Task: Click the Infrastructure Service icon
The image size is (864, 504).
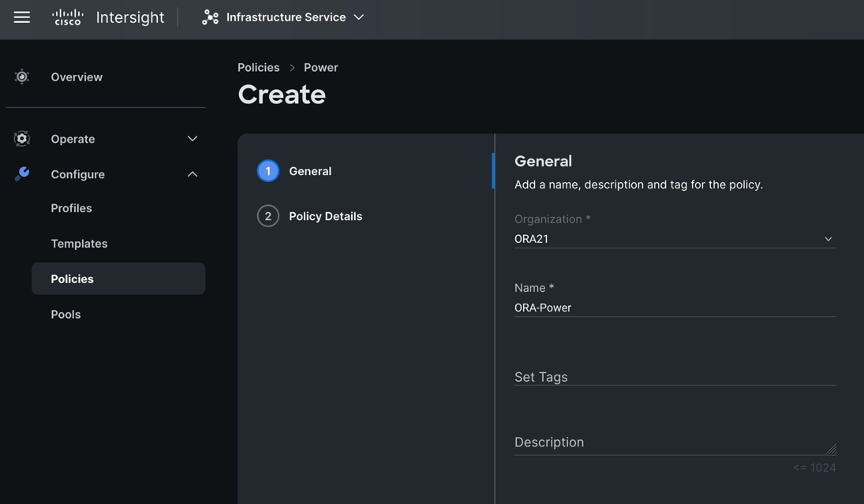Action: coord(210,17)
